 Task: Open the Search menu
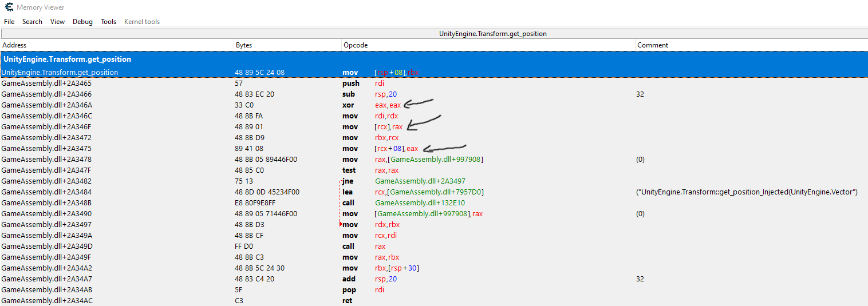pyautogui.click(x=32, y=22)
